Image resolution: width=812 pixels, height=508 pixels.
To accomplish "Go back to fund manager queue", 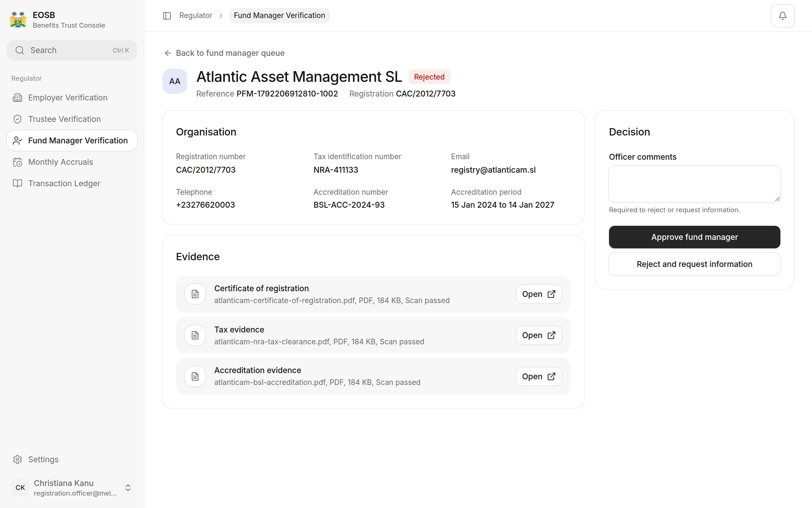I will 224,53.
